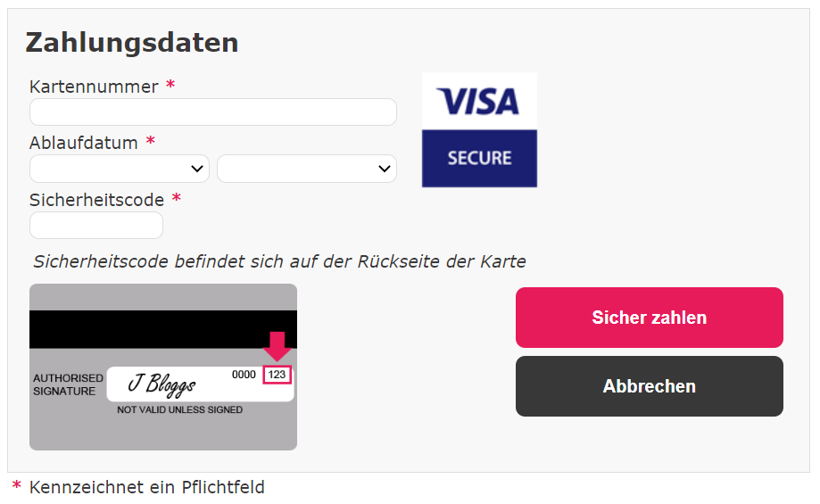Click the Sicherheitscode label
Image resolution: width=820 pixels, height=504 pixels.
click(96, 200)
